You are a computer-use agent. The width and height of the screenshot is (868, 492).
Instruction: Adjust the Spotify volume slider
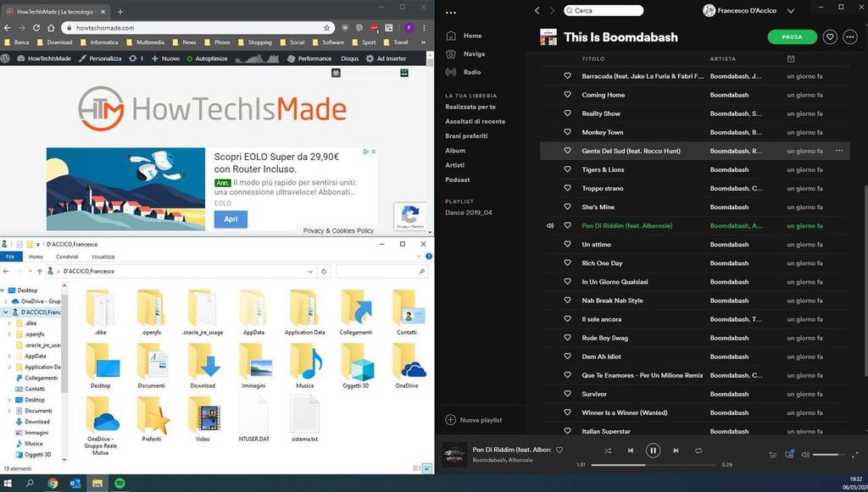pos(826,454)
